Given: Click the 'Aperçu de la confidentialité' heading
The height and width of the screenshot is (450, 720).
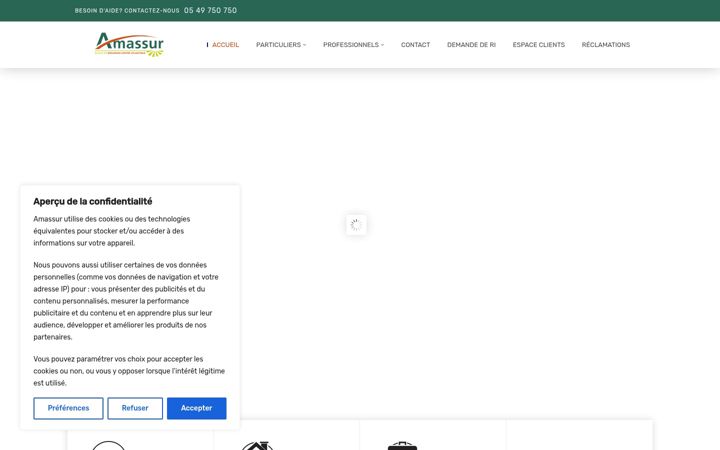Looking at the screenshot, I should point(93,202).
